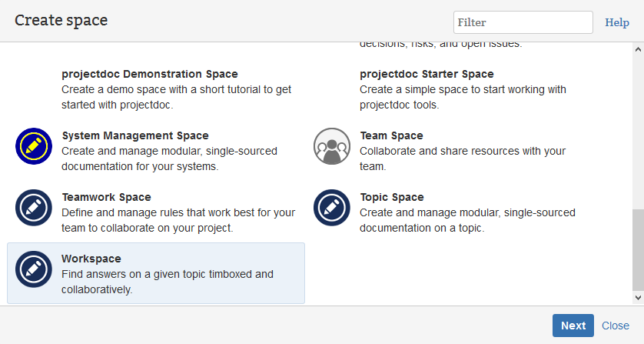Image resolution: width=644 pixels, height=344 pixels.
Task: Click the Workspace description text
Action: coord(167,282)
